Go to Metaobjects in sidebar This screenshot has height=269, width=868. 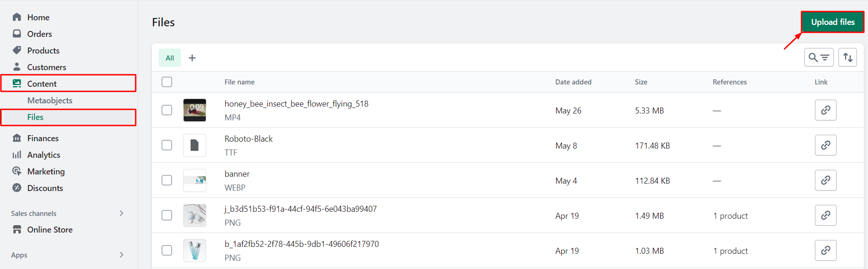click(x=50, y=101)
